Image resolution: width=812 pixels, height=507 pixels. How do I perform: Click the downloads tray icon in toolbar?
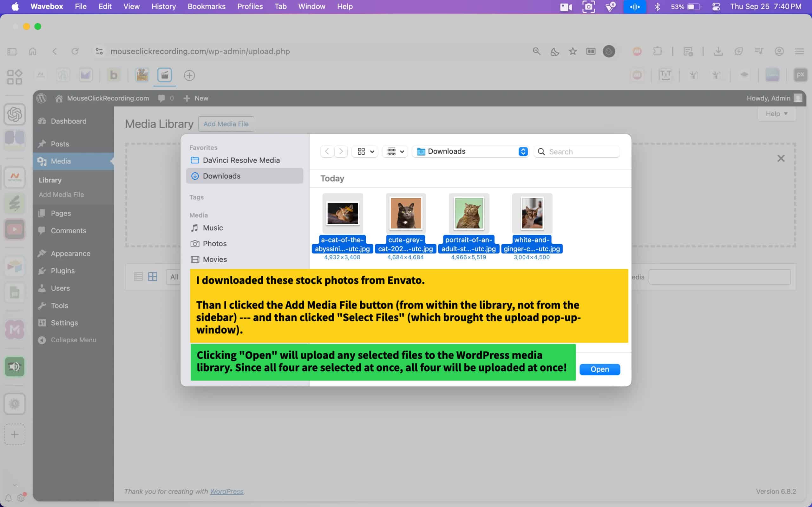(718, 51)
